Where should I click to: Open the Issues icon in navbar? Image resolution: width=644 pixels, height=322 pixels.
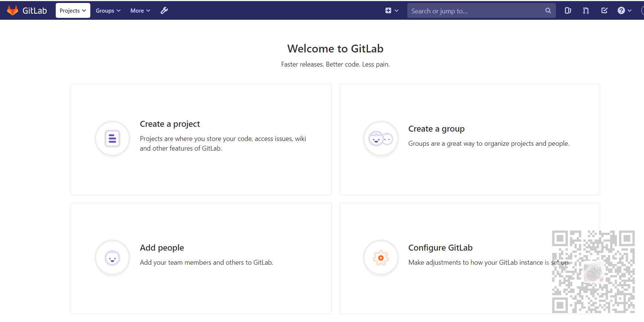(568, 10)
